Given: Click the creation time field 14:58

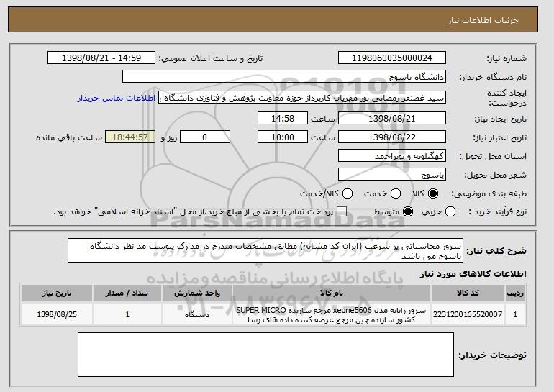Looking at the screenshot, I should point(283,118).
